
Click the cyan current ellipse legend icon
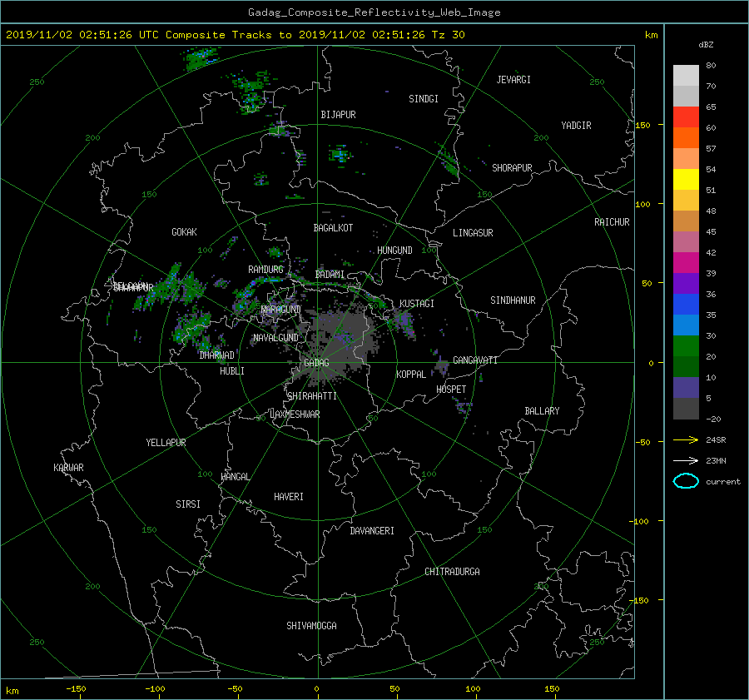click(686, 481)
